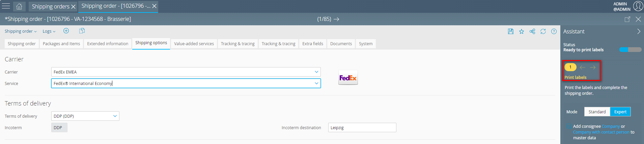
Task: Open the Shipping order dropdown menu
Action: (x=21, y=31)
